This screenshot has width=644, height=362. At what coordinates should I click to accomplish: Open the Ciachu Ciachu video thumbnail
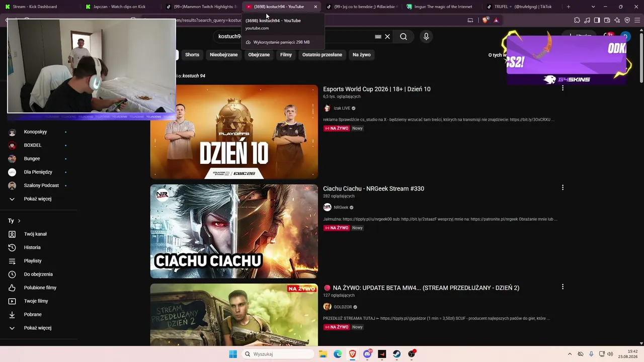pos(234,231)
